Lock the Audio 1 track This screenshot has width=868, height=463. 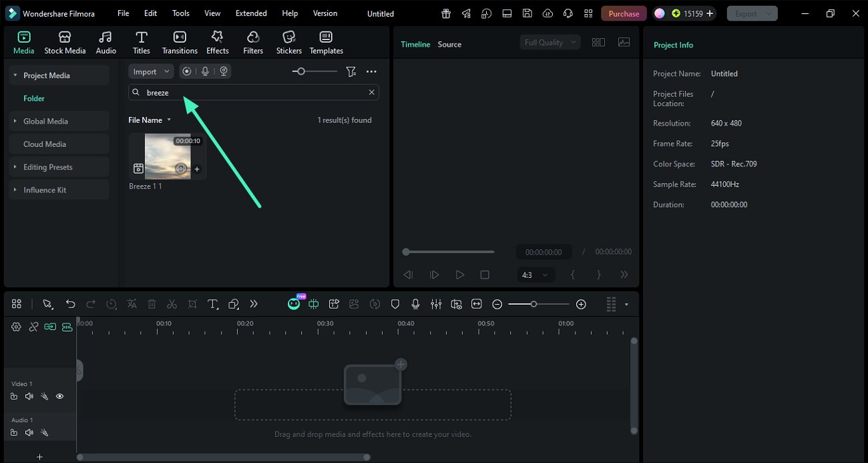[x=14, y=432]
